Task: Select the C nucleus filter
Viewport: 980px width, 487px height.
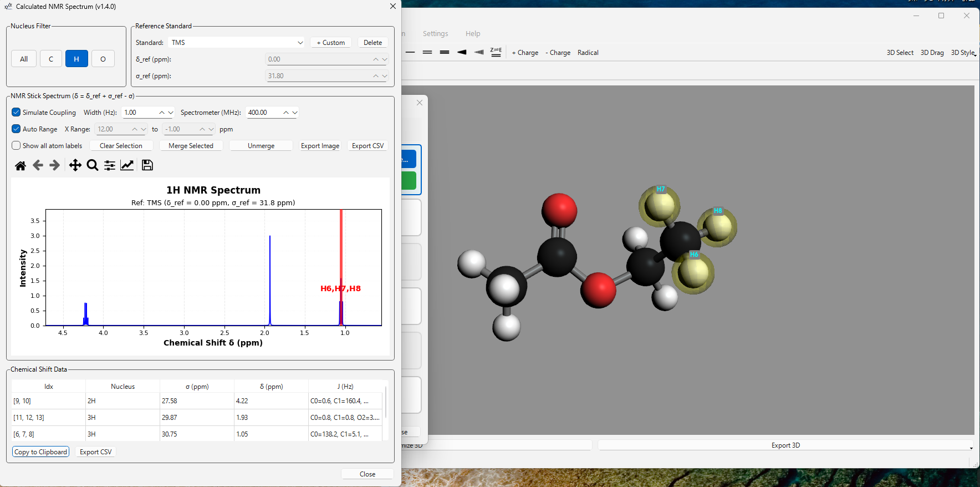Action: (51, 59)
